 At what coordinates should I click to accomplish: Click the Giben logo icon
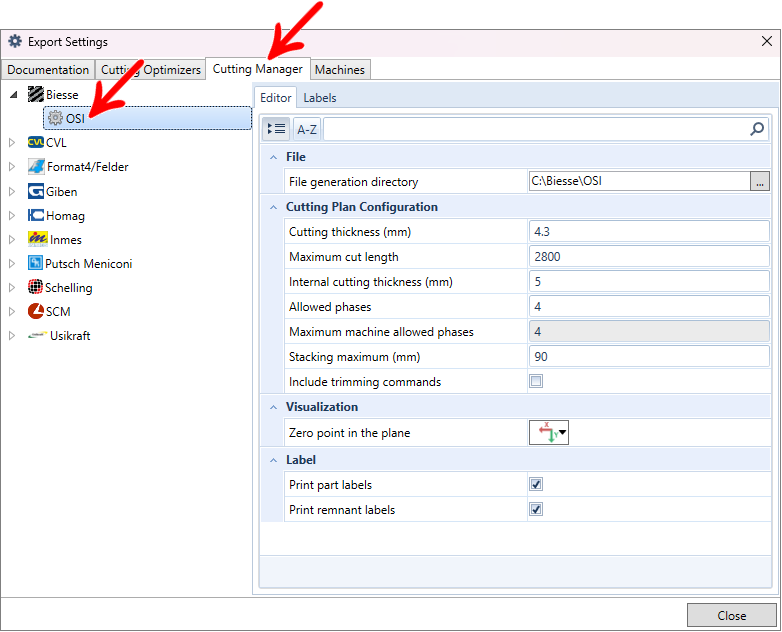36,191
